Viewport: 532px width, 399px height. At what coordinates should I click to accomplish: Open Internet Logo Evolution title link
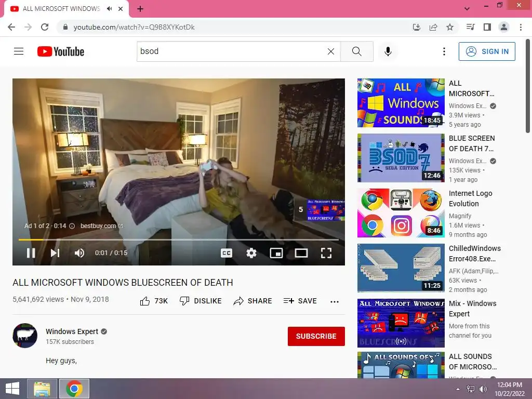coord(470,198)
